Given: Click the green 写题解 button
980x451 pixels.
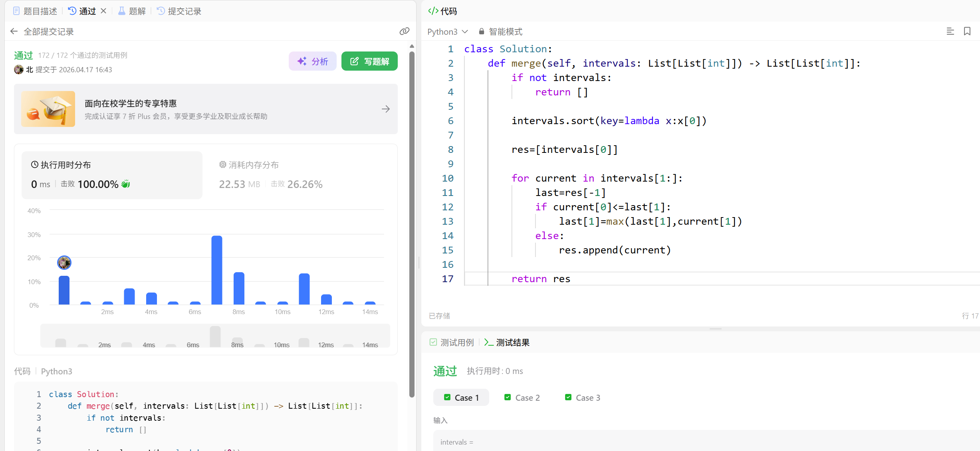Looking at the screenshot, I should tap(369, 61).
